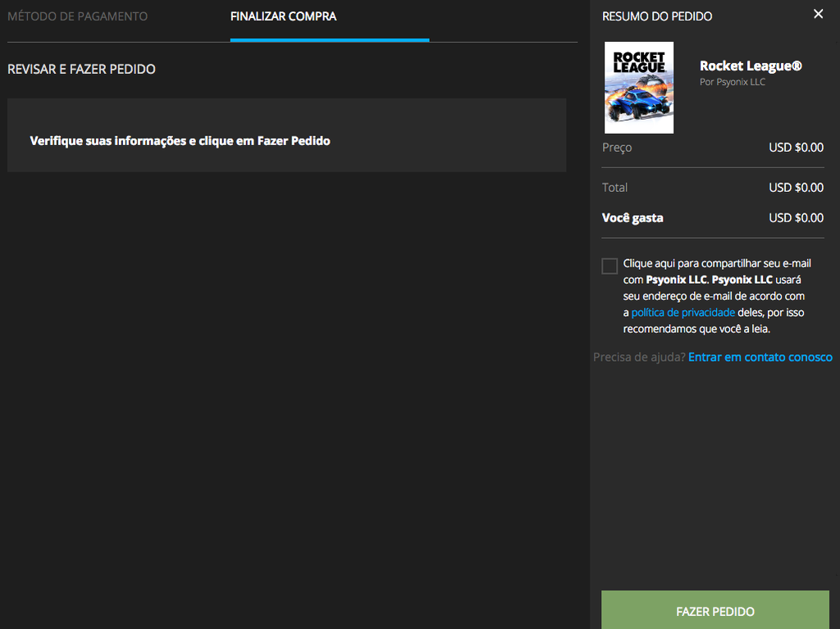Click the green Fazer Pedido button
Viewport: 840px width, 629px height.
click(715, 610)
